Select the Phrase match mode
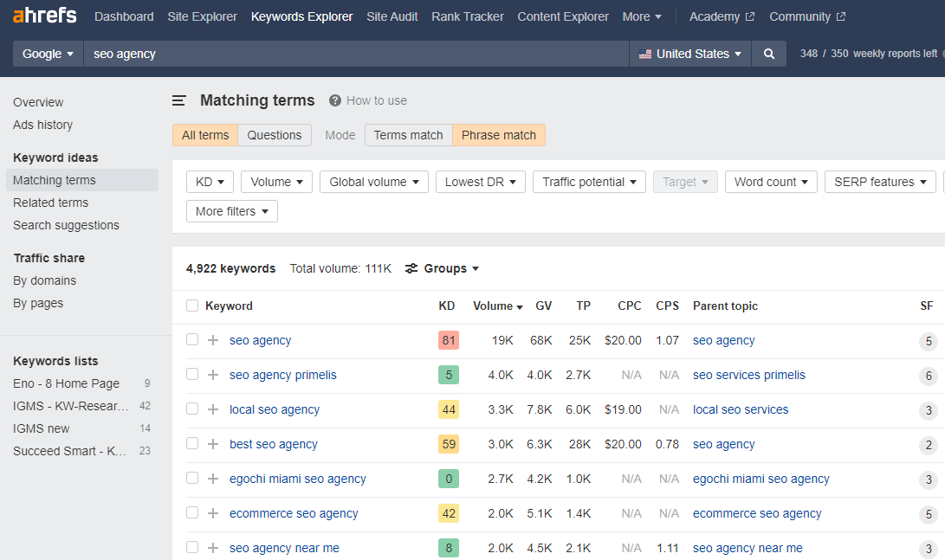945x560 pixels. (499, 135)
